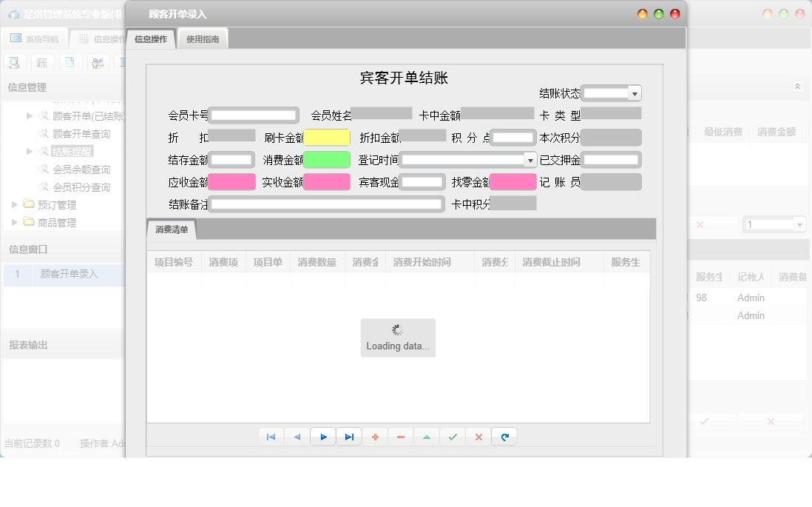The height and width of the screenshot is (507, 812).
Task: Click the magnifier search toolbar icon
Action: coord(14,62)
